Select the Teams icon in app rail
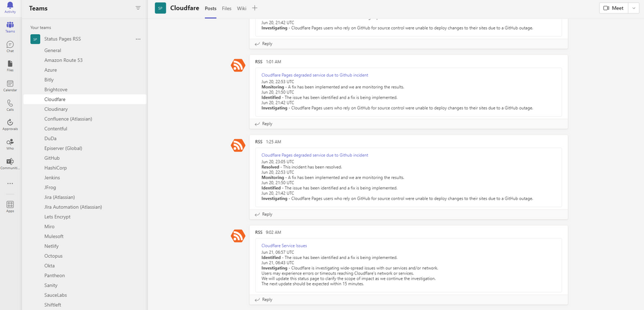This screenshot has height=310, width=644. click(x=10, y=25)
